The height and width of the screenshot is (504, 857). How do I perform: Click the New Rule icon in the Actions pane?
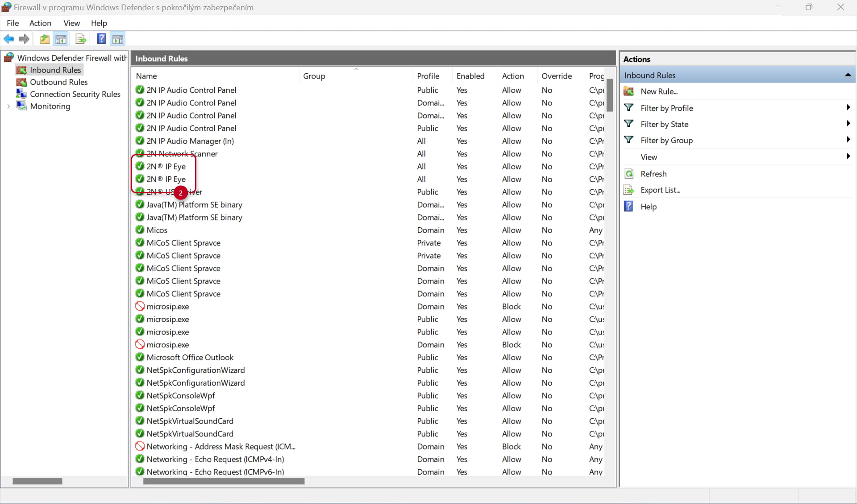tap(629, 92)
